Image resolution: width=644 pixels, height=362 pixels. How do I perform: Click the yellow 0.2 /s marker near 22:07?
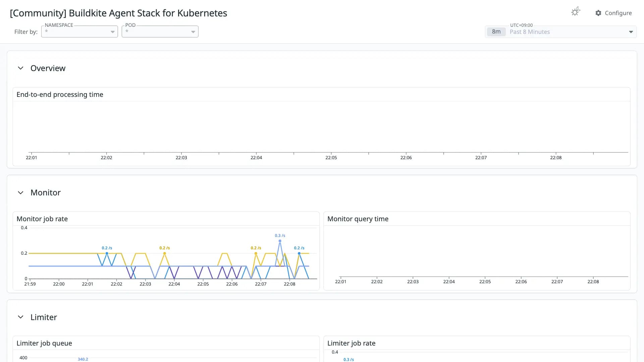(256, 253)
